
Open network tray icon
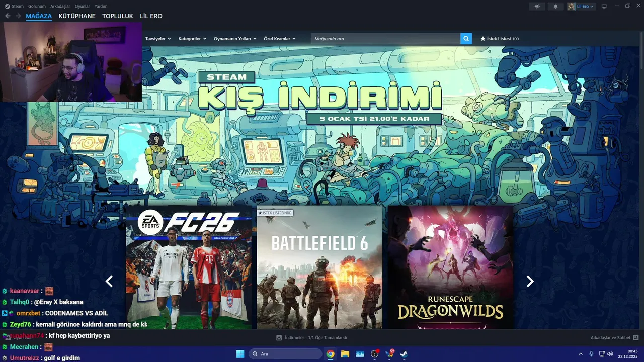(x=602, y=354)
